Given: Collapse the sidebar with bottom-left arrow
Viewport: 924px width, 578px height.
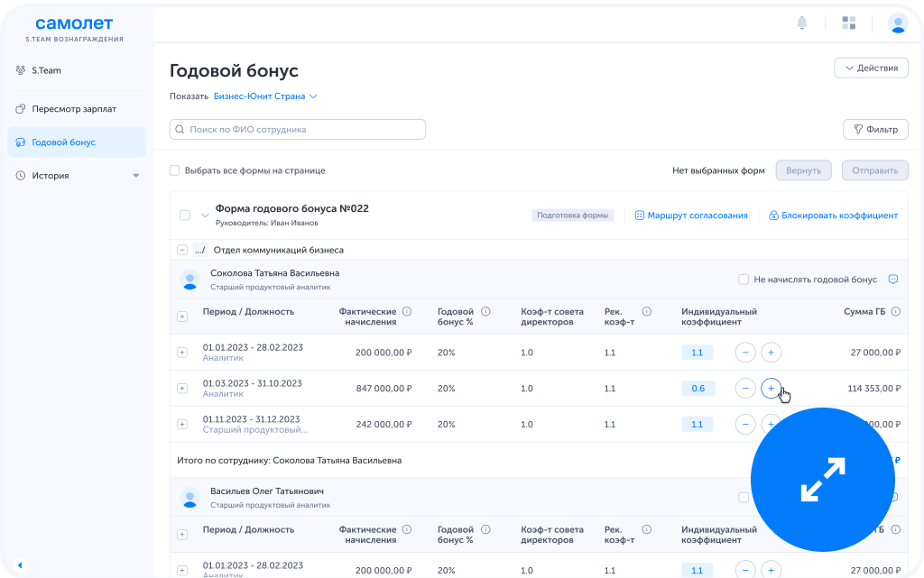Looking at the screenshot, I should [20, 565].
